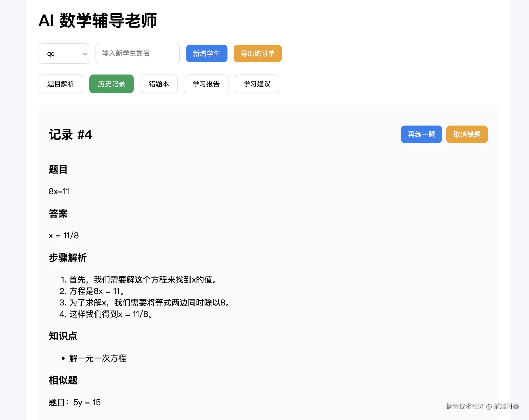Click the 新增学生 button

[206, 54]
